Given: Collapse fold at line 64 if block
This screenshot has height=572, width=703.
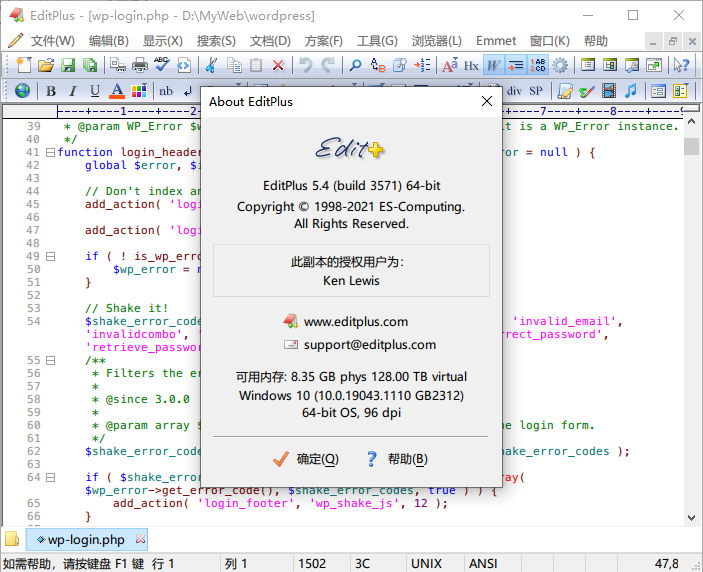Looking at the screenshot, I should pos(51,477).
